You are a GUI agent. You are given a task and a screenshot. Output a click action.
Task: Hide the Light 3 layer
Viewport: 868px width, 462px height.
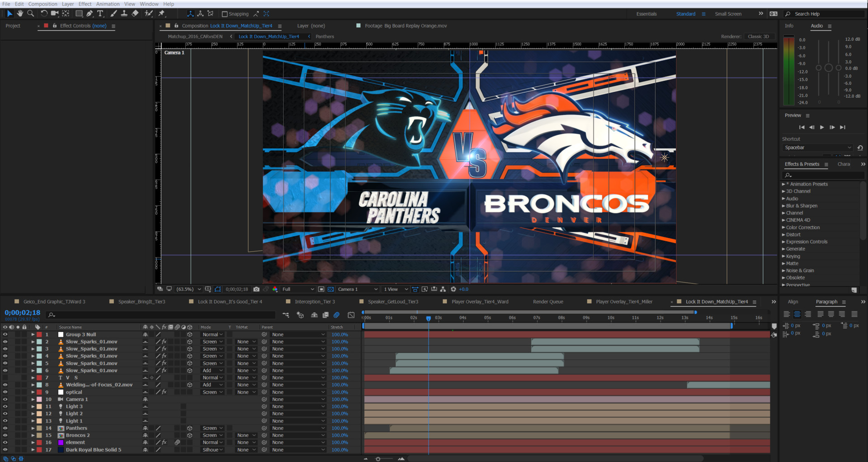pyautogui.click(x=5, y=407)
